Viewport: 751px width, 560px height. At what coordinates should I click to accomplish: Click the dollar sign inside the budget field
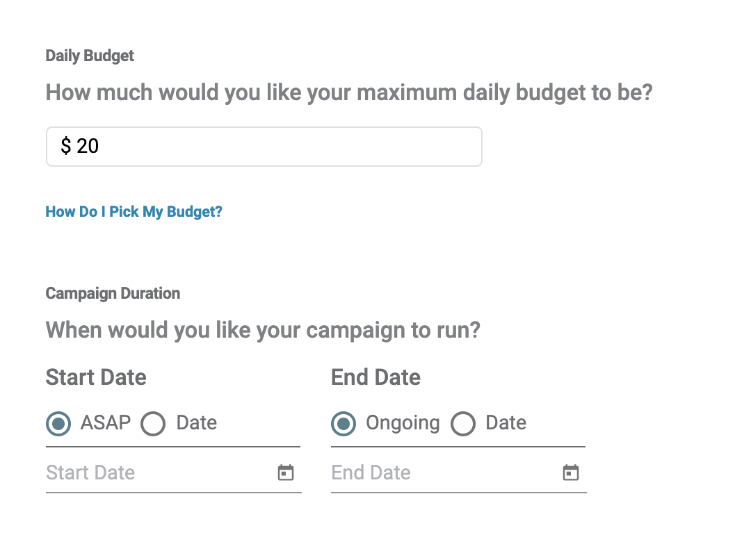pyautogui.click(x=65, y=145)
